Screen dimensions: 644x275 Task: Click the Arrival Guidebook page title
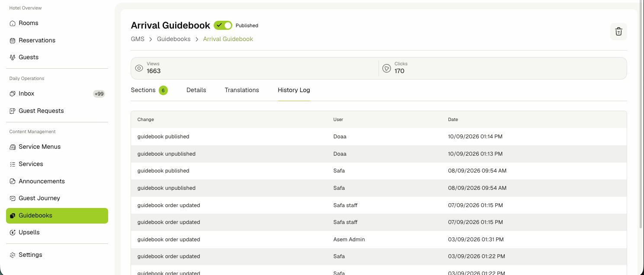170,26
